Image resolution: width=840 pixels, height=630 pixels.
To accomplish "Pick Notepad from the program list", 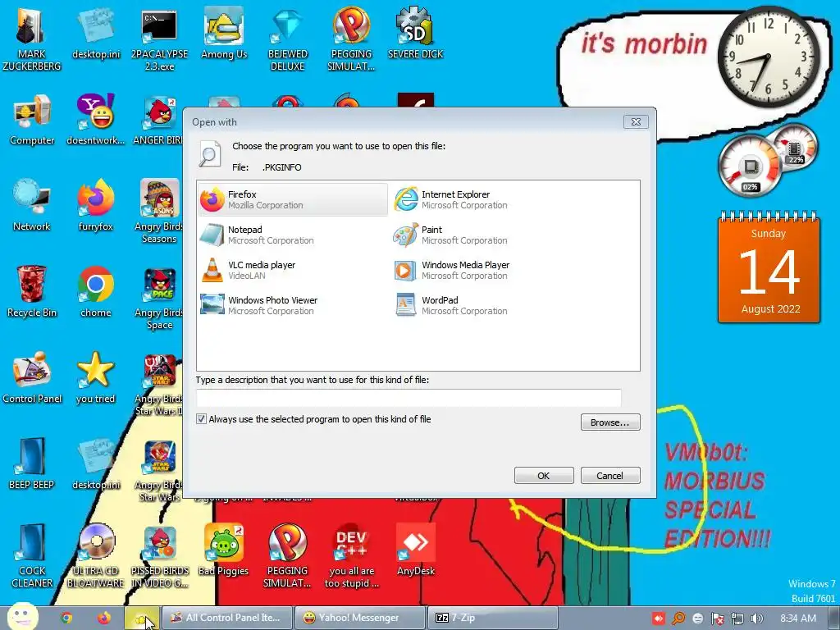I will point(293,235).
